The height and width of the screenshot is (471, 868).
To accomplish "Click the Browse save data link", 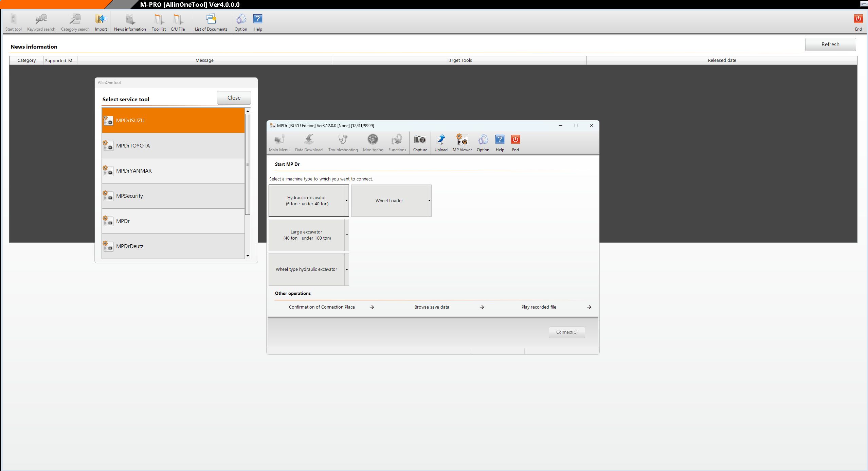I will (432, 307).
